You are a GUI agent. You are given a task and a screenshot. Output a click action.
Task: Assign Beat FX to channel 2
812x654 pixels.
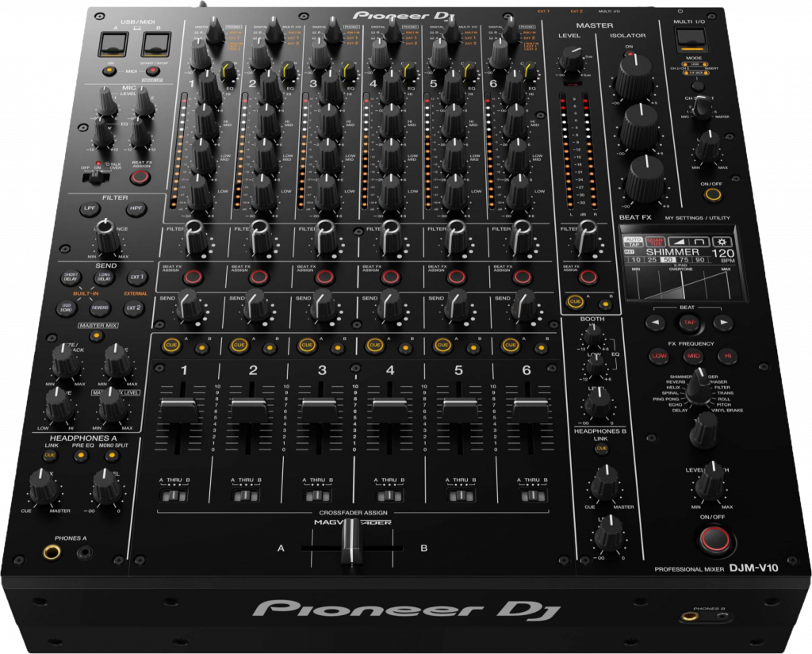[x=259, y=277]
